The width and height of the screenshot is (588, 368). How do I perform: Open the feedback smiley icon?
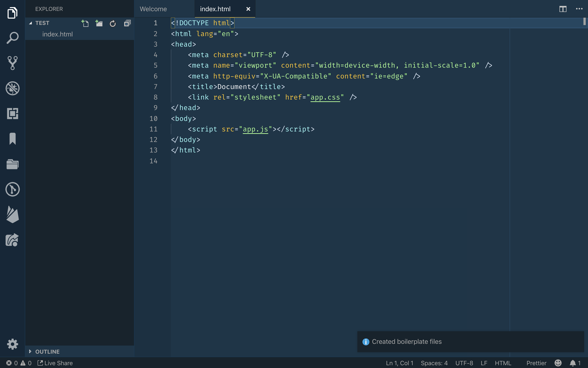point(558,363)
